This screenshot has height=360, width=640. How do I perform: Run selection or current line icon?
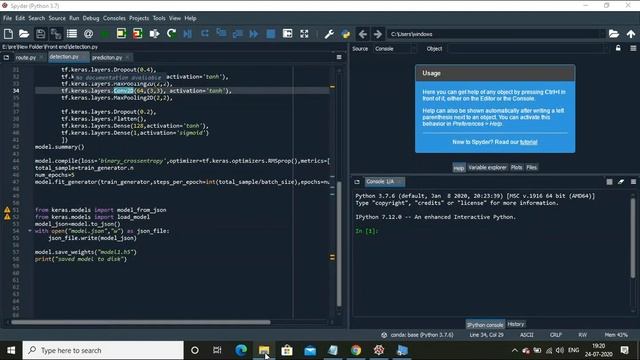tap(154, 34)
